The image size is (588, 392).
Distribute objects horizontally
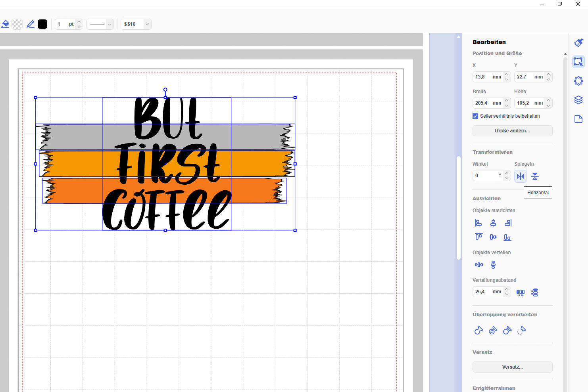click(479, 265)
